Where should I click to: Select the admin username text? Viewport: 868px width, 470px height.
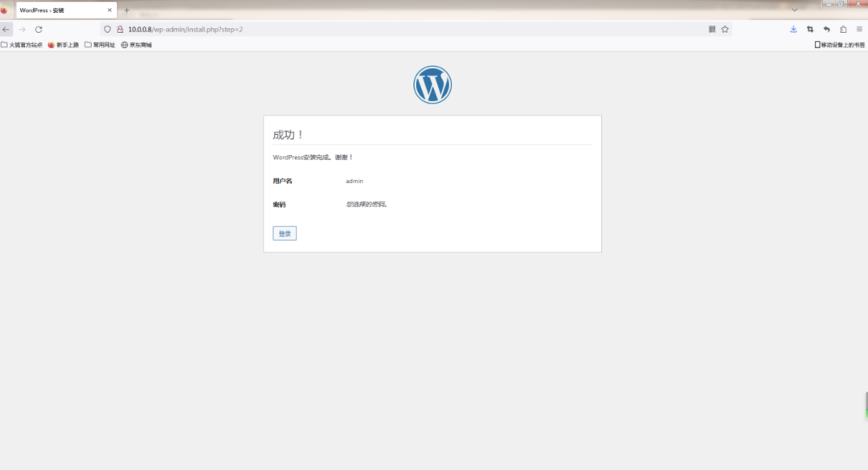pos(354,181)
